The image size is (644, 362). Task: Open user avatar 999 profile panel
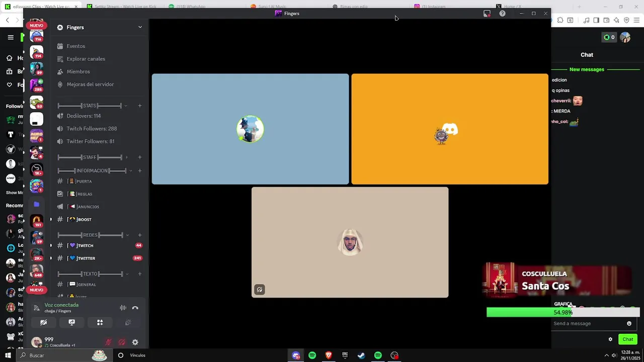point(36,342)
